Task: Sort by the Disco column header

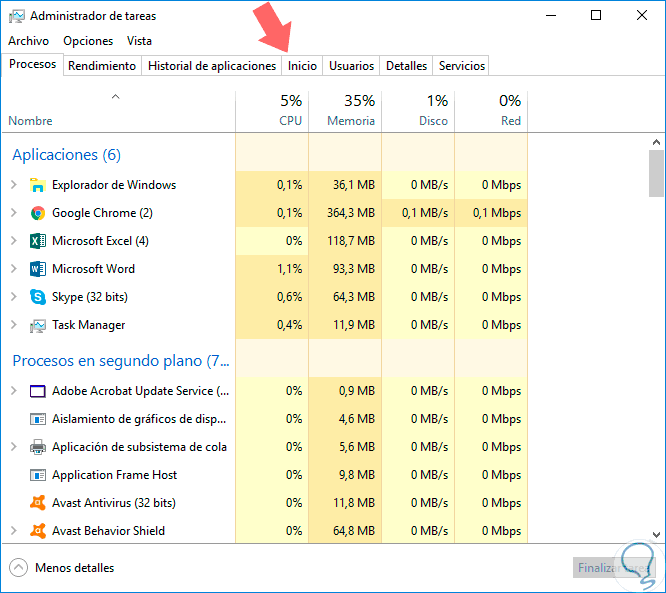Action: pyautogui.click(x=418, y=111)
